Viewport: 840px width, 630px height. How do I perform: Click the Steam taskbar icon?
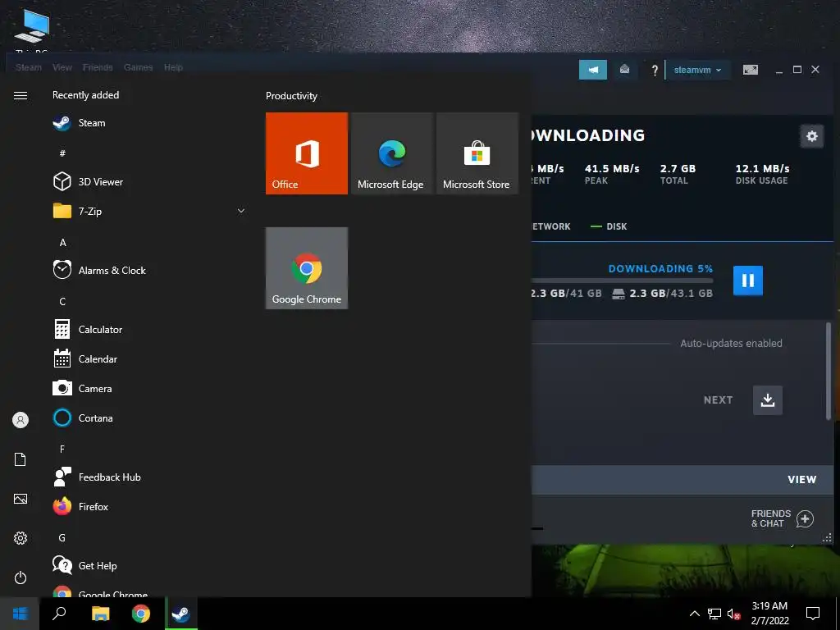[x=181, y=614]
